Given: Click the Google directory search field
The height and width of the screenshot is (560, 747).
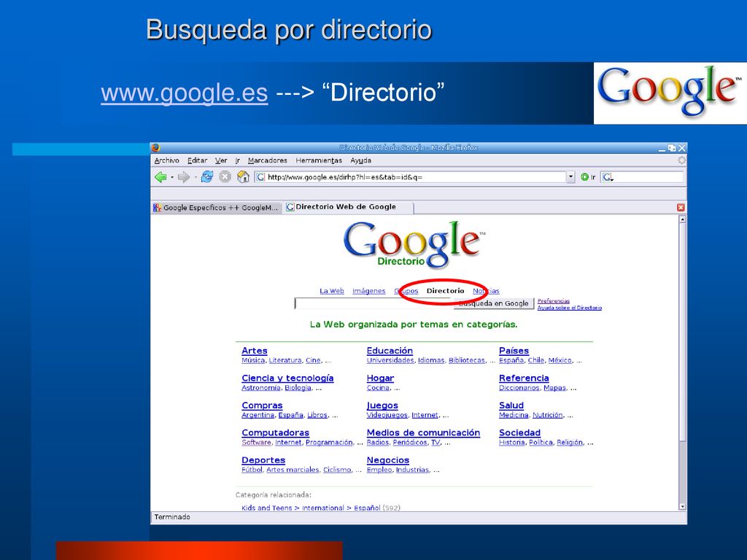Looking at the screenshot, I should 374,303.
